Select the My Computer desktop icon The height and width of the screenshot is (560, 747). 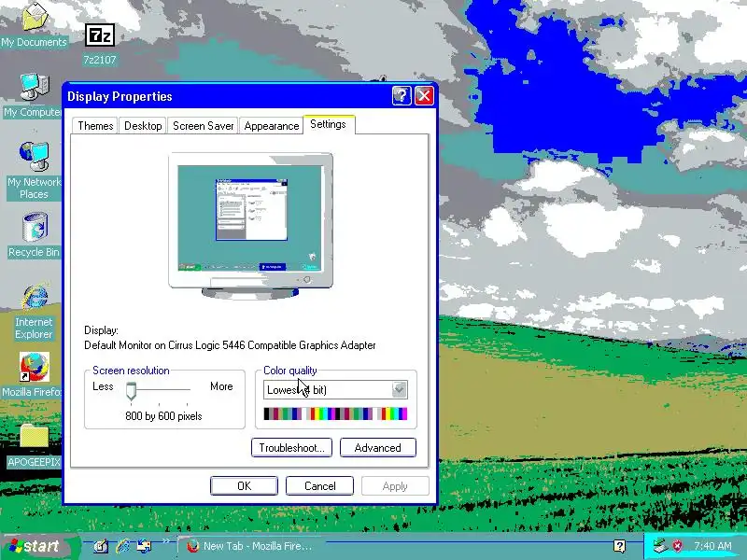click(34, 94)
